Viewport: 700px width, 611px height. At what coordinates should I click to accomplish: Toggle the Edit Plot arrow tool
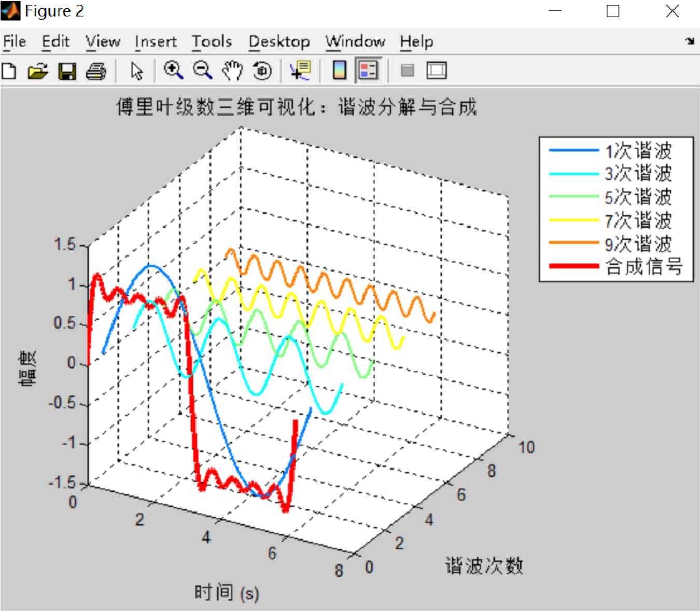tap(136, 70)
